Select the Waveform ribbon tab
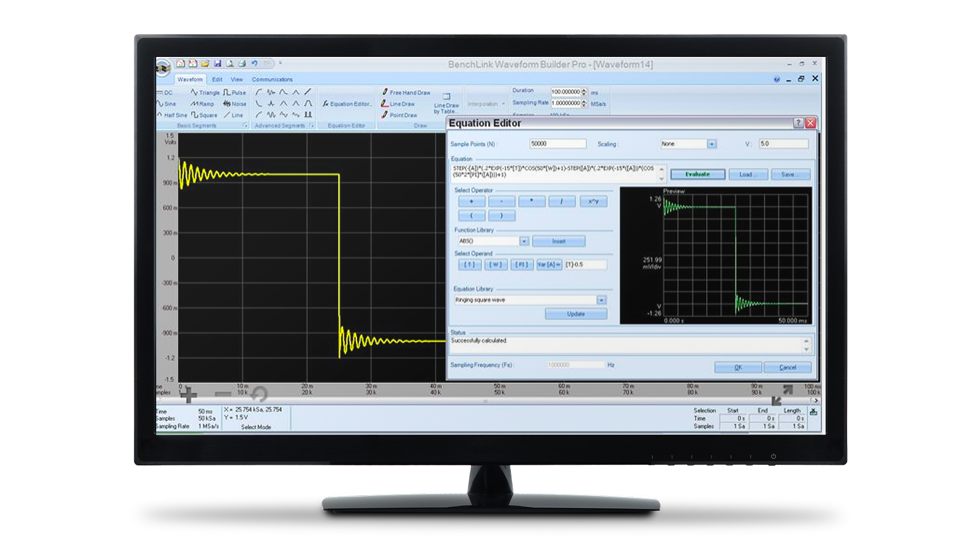 pos(190,80)
